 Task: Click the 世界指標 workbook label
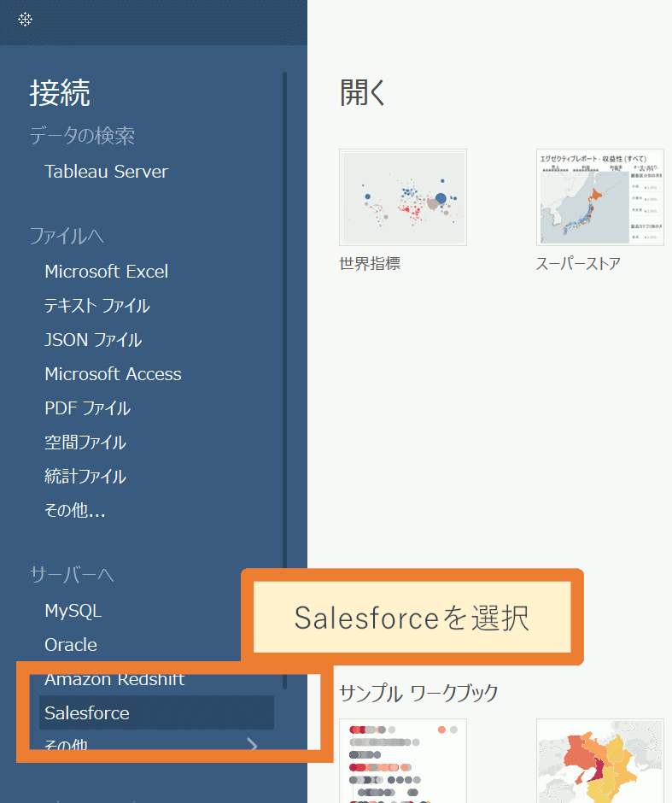click(370, 264)
